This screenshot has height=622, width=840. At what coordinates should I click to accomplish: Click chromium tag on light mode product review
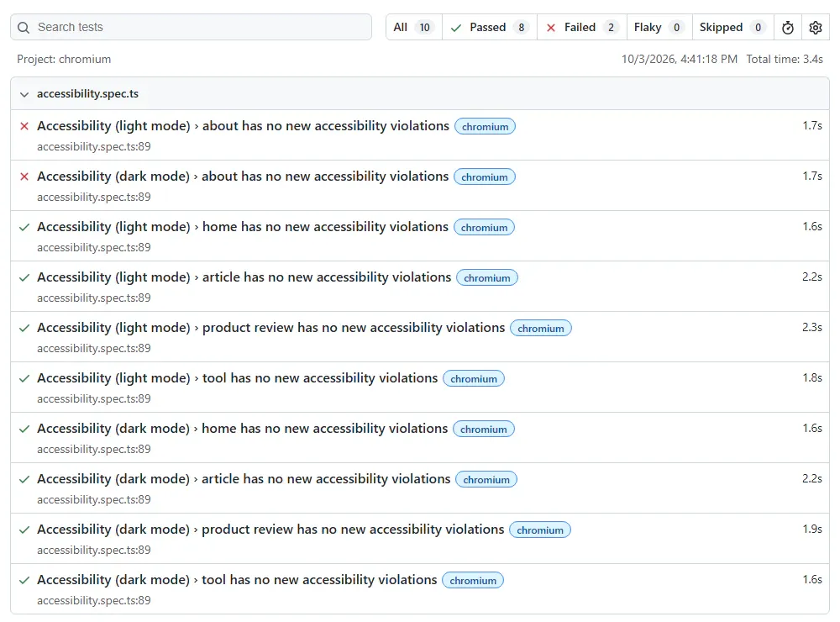(x=540, y=328)
